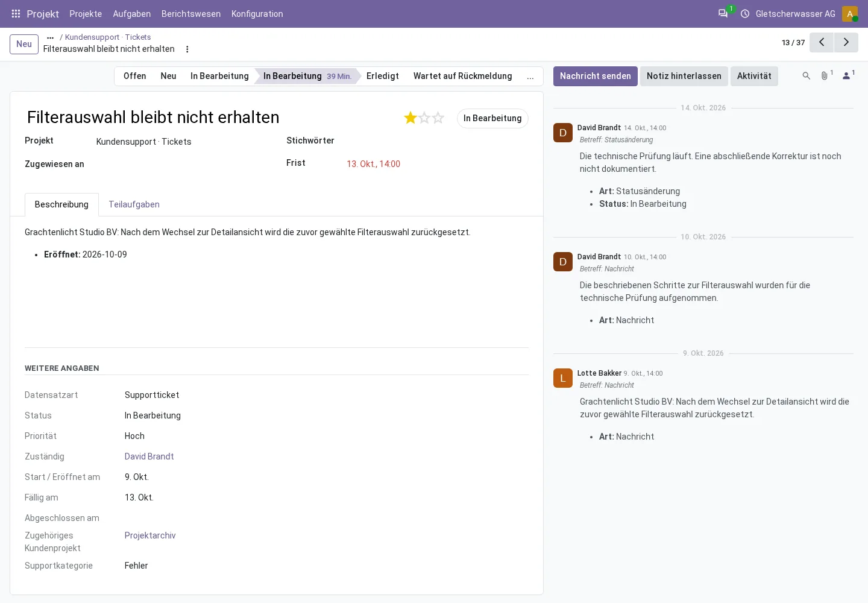
Task: Open Projektarchiv link
Action: 150,535
